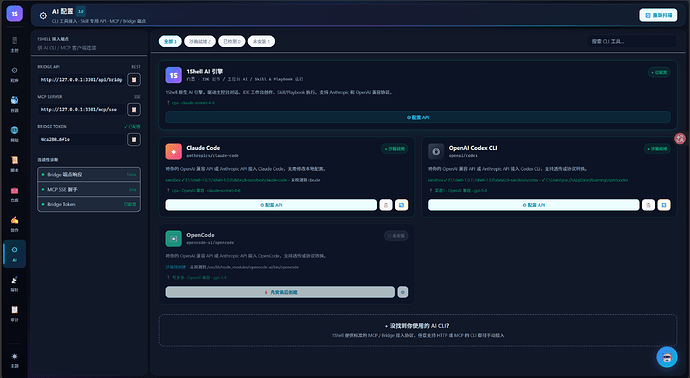
Task: Click the 'anthropics/claude-code' text
Action: tap(213, 156)
